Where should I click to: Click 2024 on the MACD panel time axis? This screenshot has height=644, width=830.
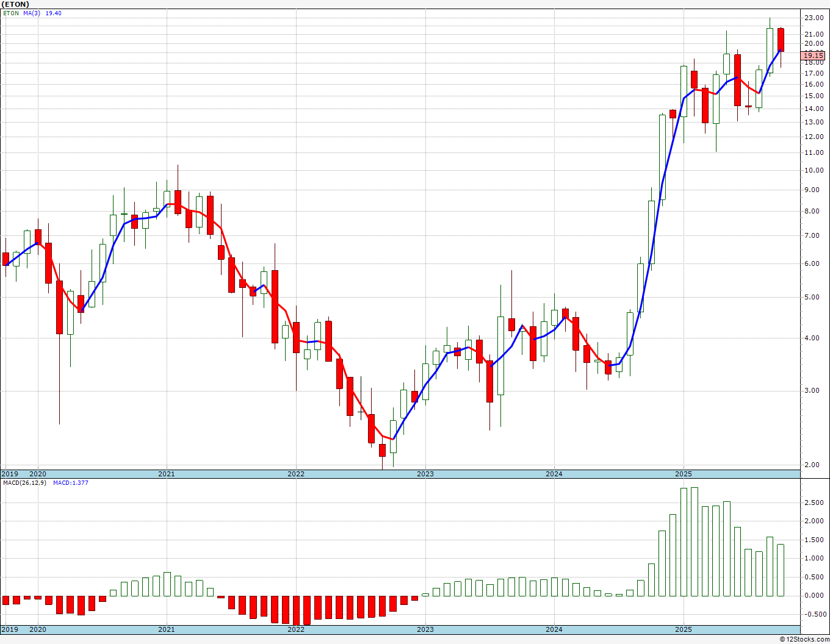[x=554, y=629]
